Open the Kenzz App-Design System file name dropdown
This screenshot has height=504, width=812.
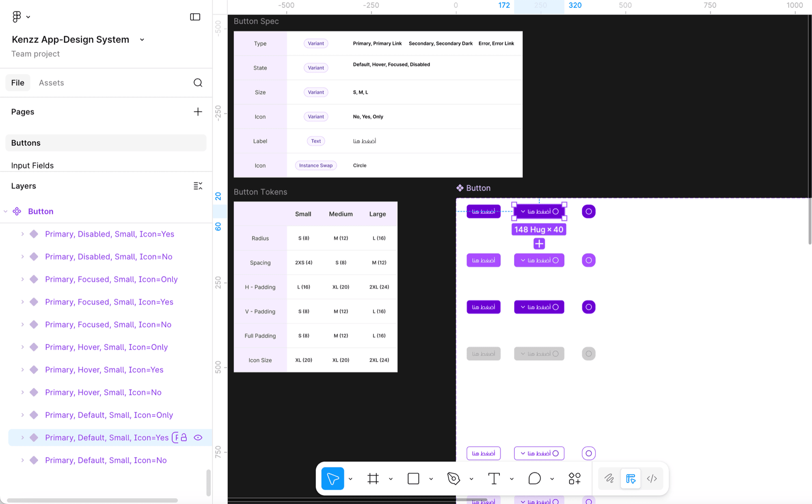point(142,40)
